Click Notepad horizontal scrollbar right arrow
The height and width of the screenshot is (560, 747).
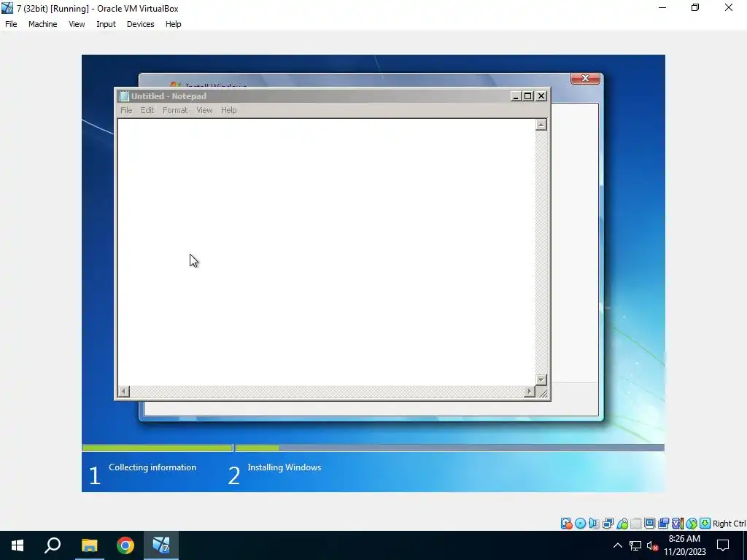pos(530,392)
